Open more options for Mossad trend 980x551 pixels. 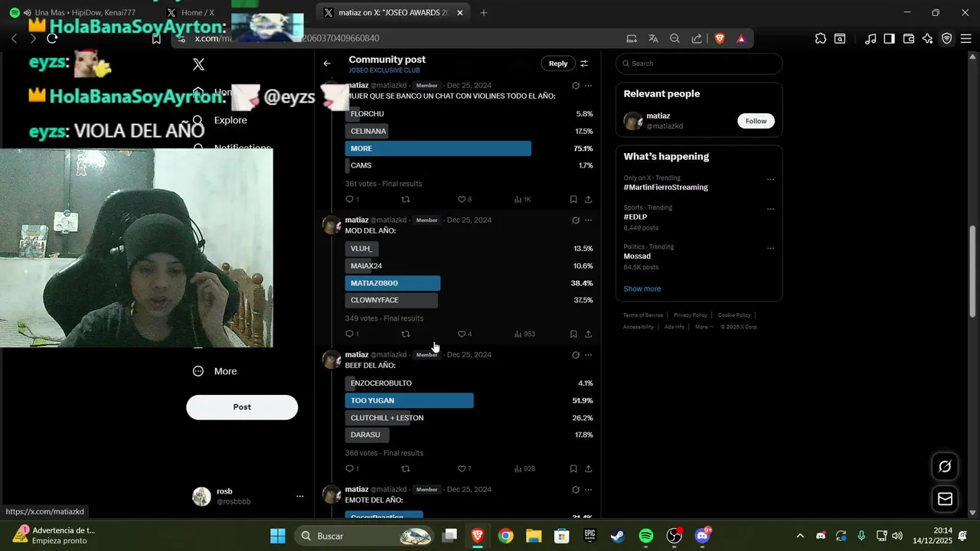tap(770, 249)
